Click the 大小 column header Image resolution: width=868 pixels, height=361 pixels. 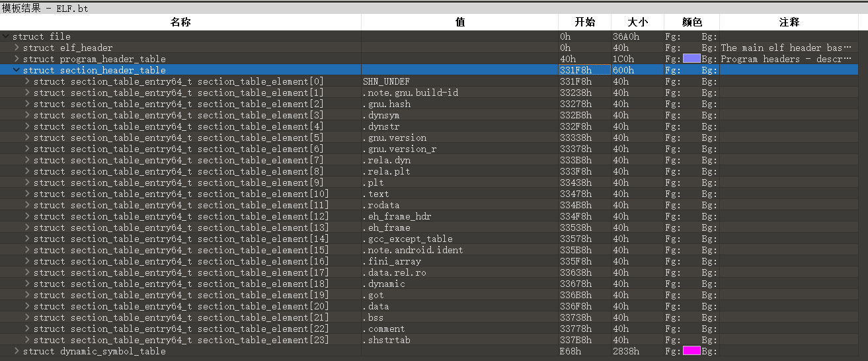(637, 22)
